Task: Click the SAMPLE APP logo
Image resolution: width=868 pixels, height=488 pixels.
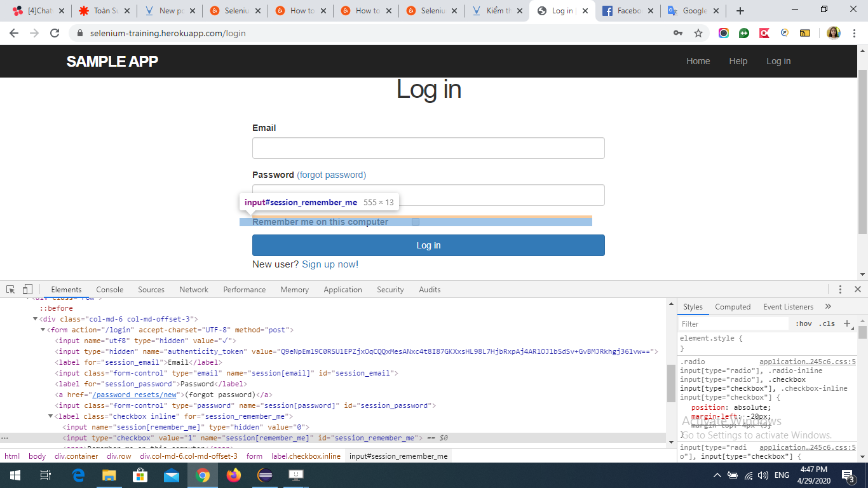Action: click(112, 62)
